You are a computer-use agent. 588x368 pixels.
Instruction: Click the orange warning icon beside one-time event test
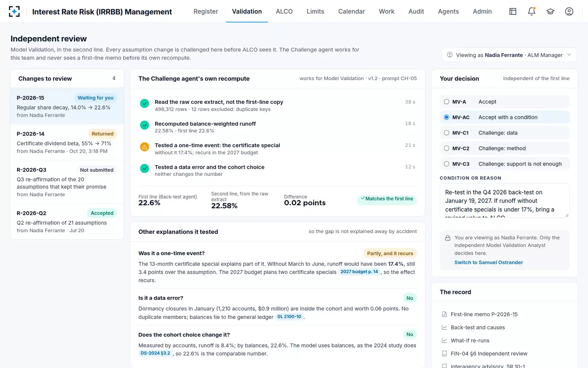(x=145, y=147)
